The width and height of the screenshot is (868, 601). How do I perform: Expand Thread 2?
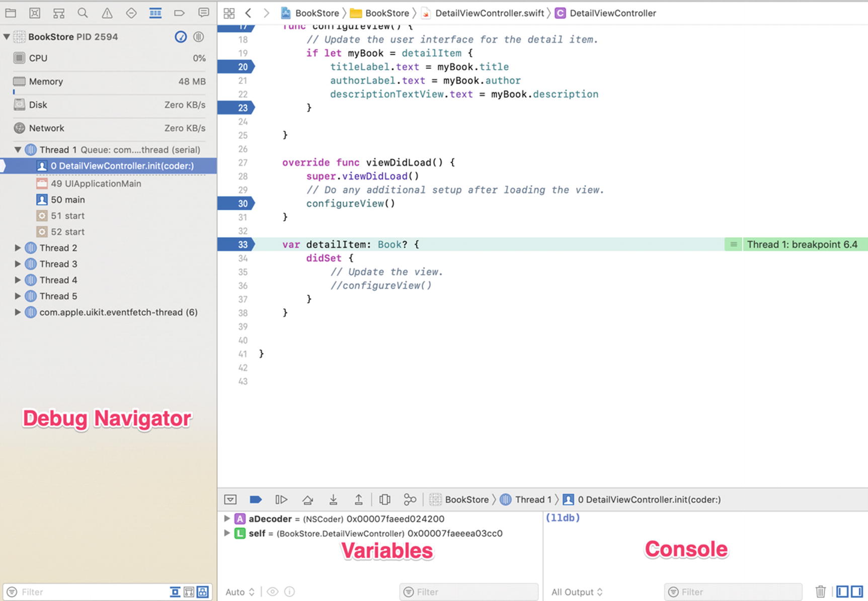pyautogui.click(x=18, y=248)
